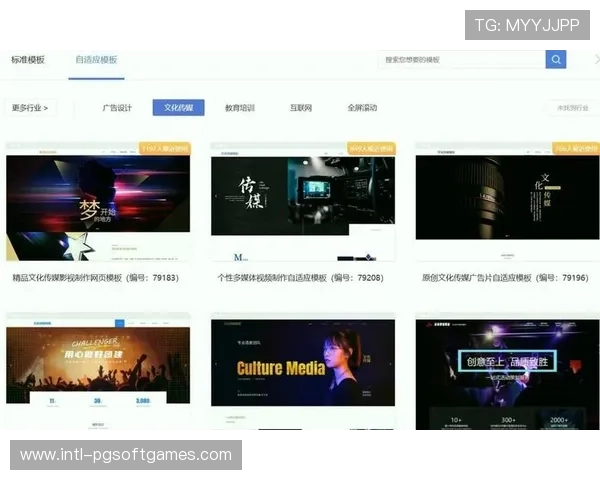Click the blue search magnifier icon
Image resolution: width=600 pixels, height=480 pixels.
coord(556,59)
